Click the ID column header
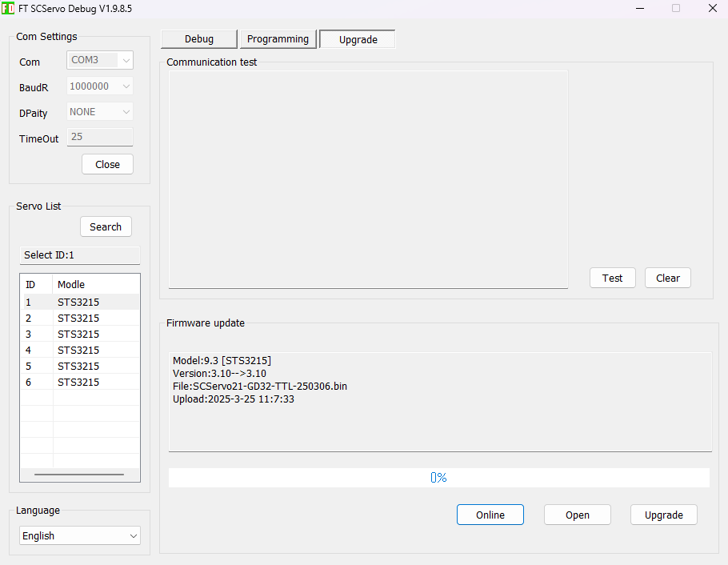The height and width of the screenshot is (565, 728). coord(37,284)
